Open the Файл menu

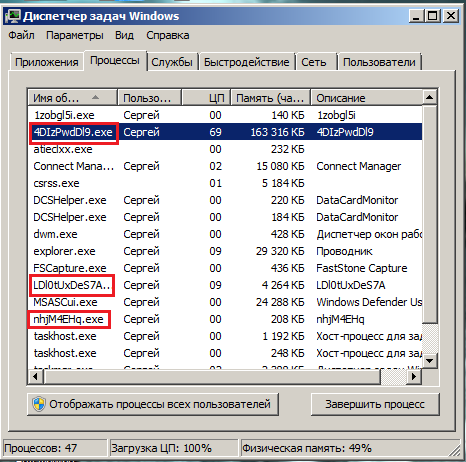[21, 35]
